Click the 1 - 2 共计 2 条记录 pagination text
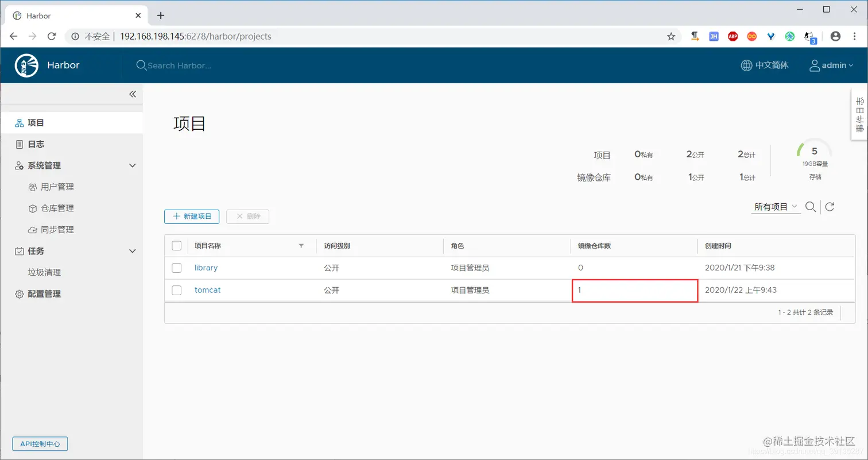868x460 pixels. coord(805,312)
